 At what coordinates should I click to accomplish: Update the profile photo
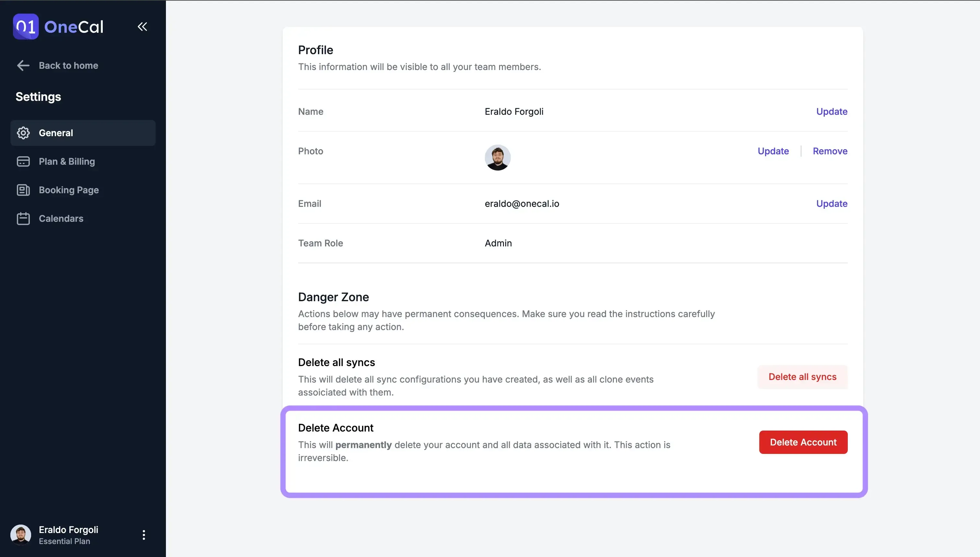click(x=773, y=151)
